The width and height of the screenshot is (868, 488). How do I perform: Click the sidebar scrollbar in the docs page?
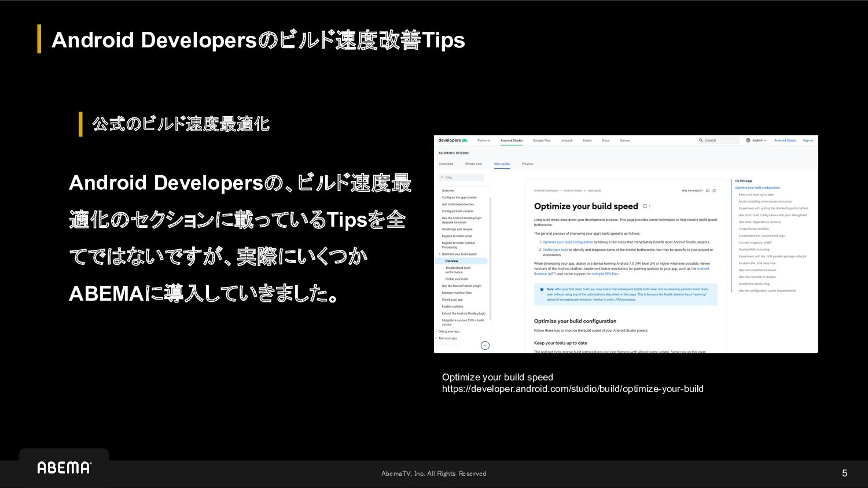coord(490,258)
